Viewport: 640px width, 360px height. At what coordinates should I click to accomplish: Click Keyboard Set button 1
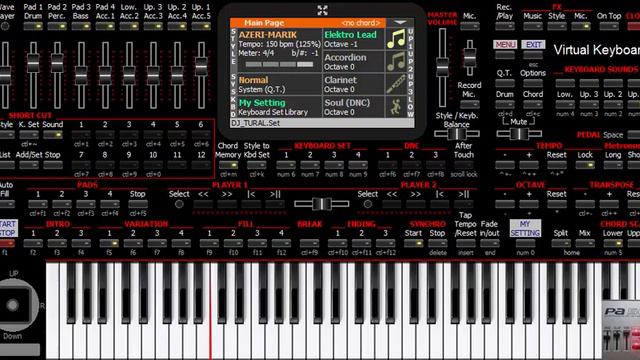coord(286,165)
